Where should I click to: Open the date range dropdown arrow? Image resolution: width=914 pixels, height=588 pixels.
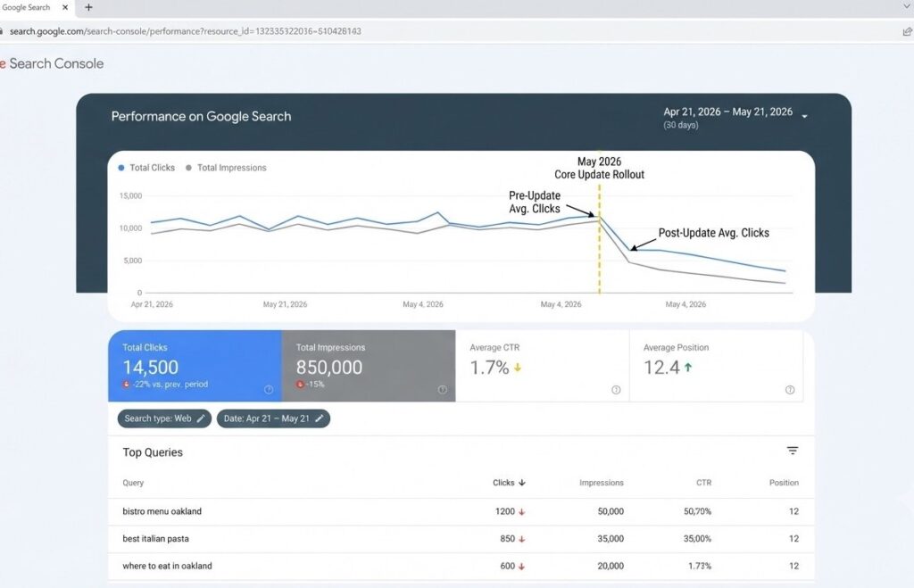[804, 117]
